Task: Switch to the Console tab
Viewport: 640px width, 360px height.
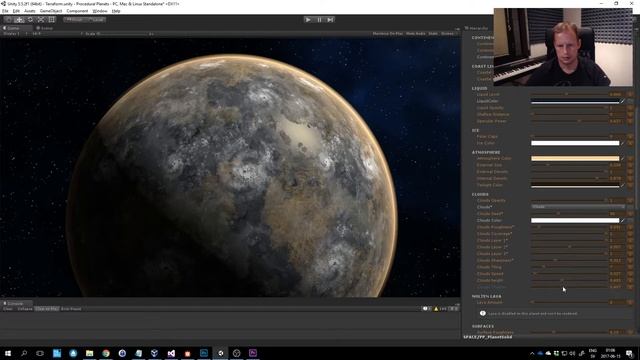Action: click(15, 303)
